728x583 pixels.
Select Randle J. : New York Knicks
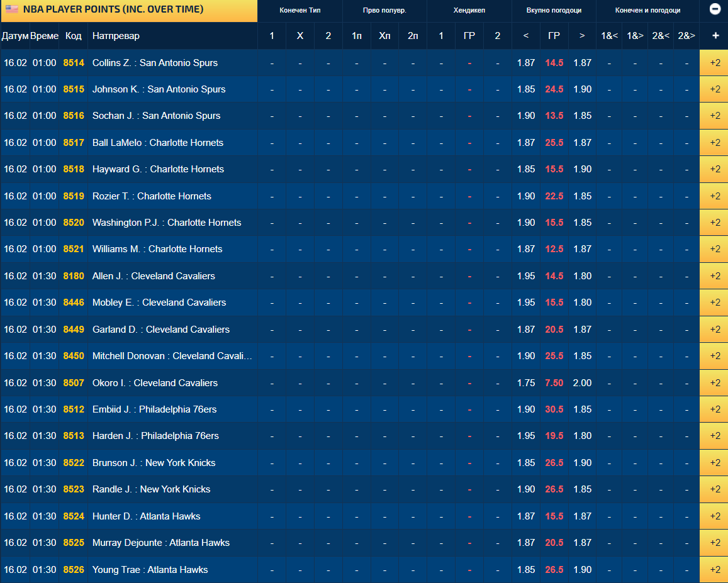tap(152, 489)
